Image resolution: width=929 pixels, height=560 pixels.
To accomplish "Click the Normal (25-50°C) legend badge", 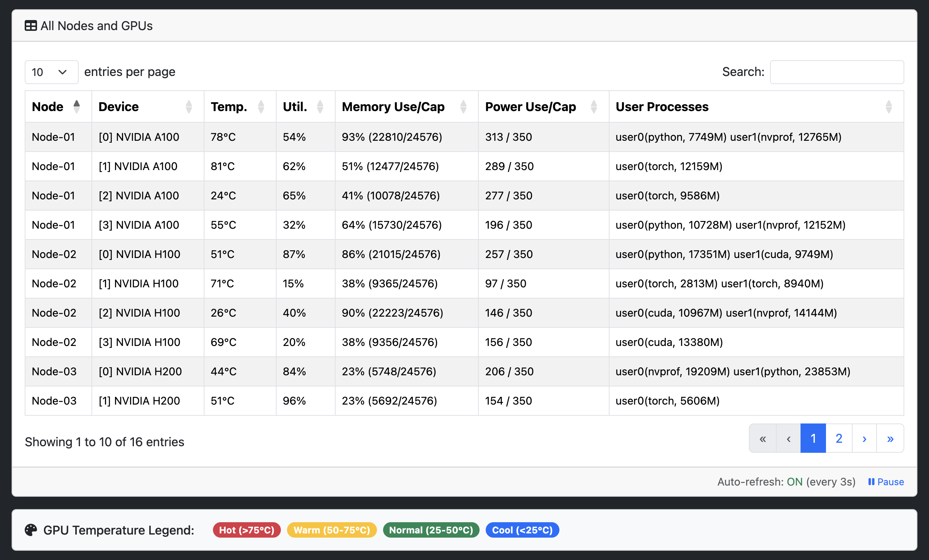I will (x=431, y=530).
